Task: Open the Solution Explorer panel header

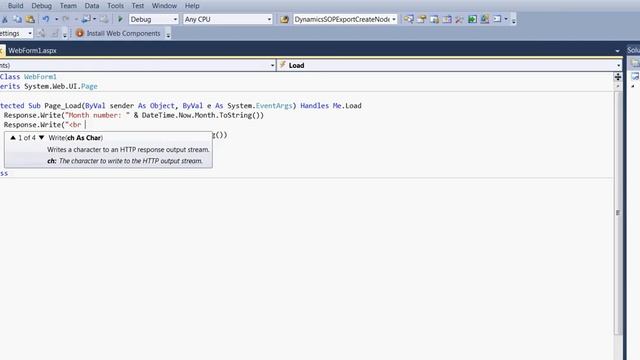Action: click(633, 50)
